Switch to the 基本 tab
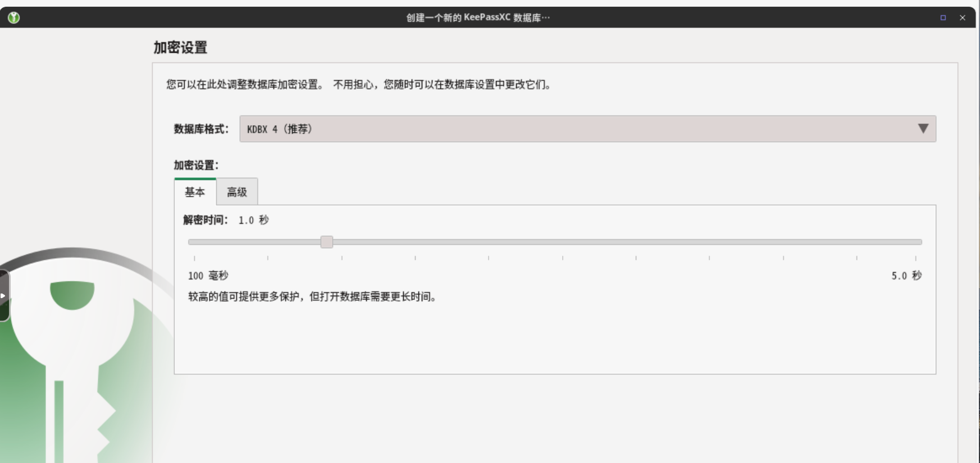 click(x=195, y=192)
